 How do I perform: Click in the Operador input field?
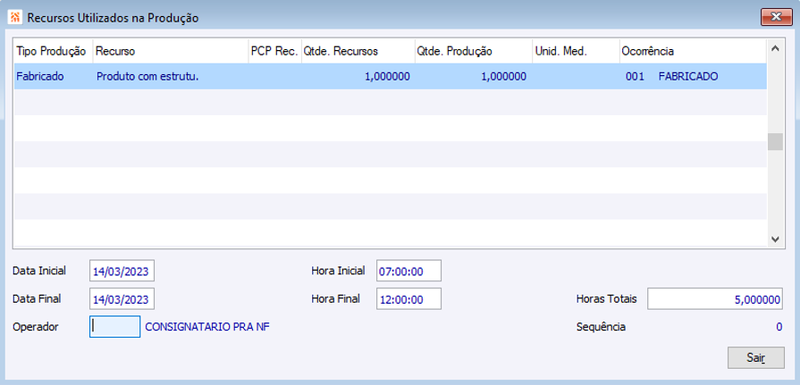(115, 327)
